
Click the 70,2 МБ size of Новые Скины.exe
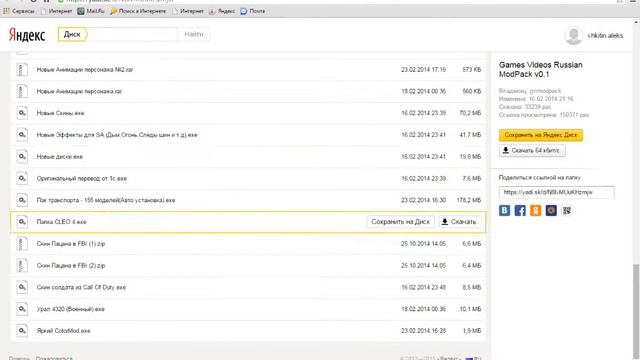click(470, 113)
